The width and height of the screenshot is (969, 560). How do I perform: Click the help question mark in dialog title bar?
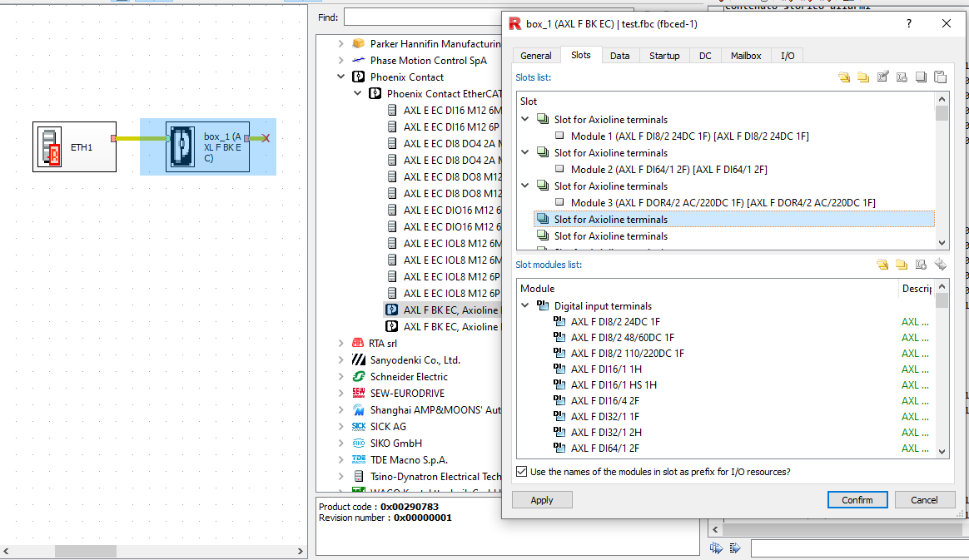pyautogui.click(x=908, y=23)
